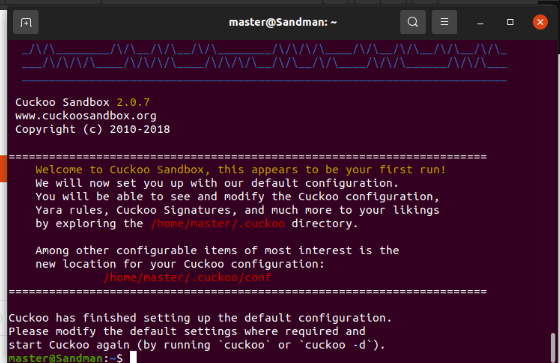Click the 'Please modify the default settings' line
The height and width of the screenshot is (363, 560).
tap(187, 332)
